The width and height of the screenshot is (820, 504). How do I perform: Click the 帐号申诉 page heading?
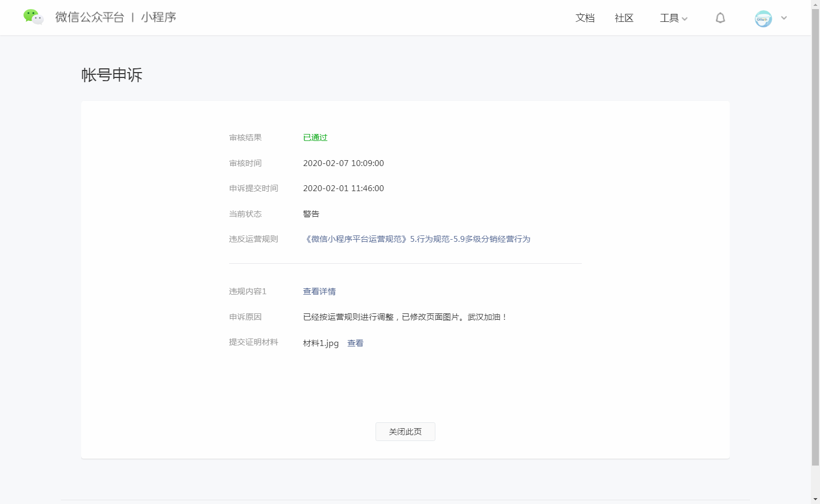tap(112, 75)
